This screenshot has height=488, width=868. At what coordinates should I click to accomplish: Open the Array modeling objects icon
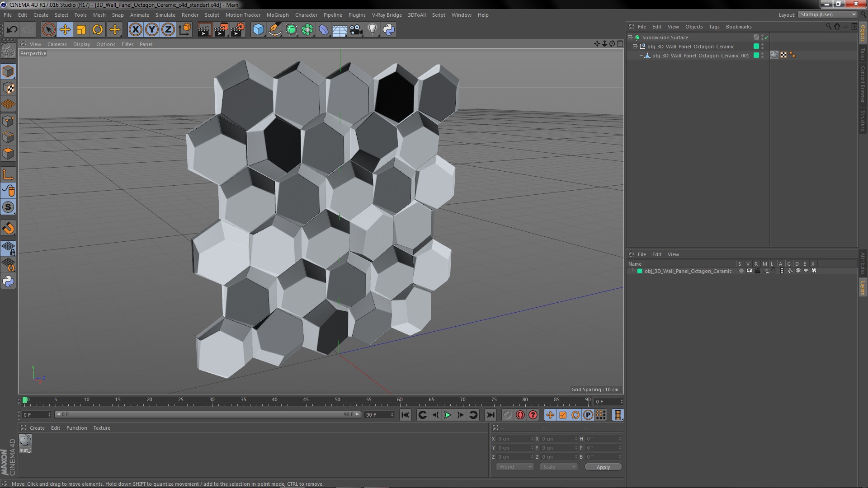(307, 30)
